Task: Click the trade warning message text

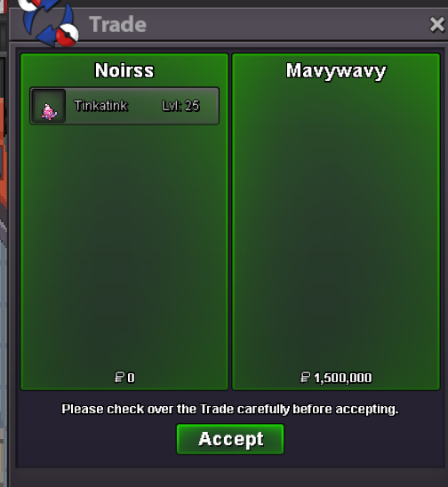Action: 230,410
